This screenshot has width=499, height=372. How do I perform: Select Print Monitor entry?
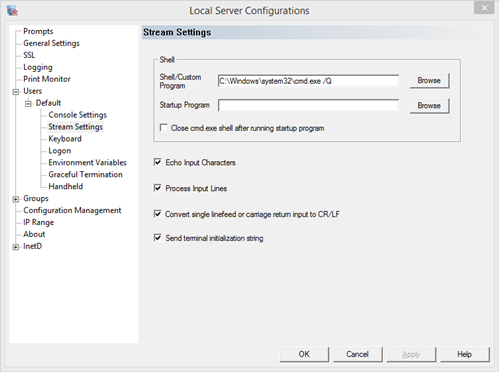pyautogui.click(x=47, y=79)
